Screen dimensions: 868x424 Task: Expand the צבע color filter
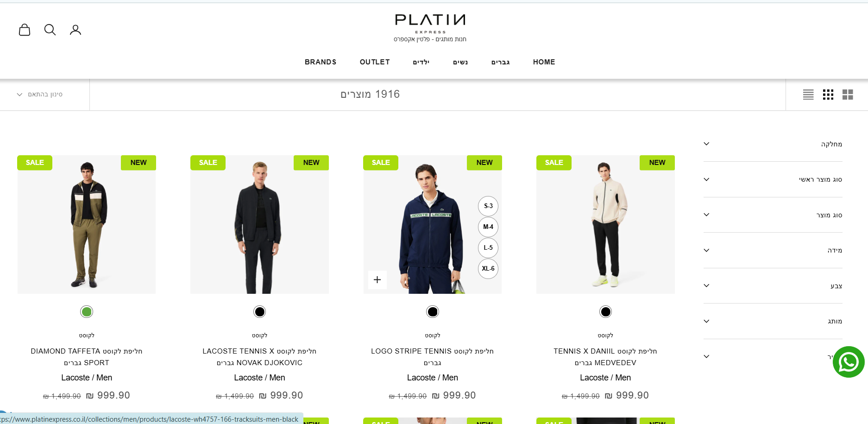click(773, 286)
